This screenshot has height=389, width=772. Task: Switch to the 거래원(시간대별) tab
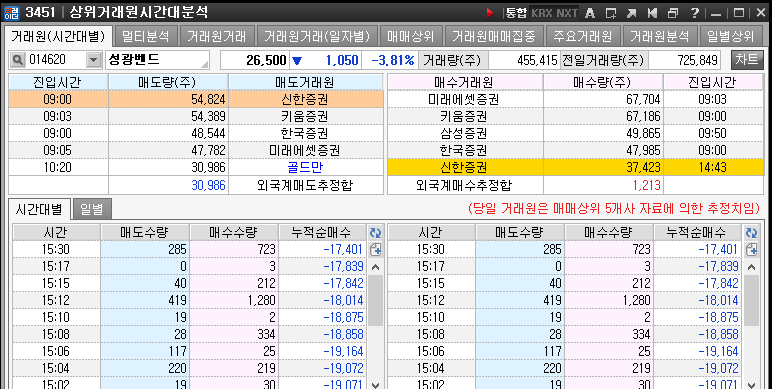(59, 35)
